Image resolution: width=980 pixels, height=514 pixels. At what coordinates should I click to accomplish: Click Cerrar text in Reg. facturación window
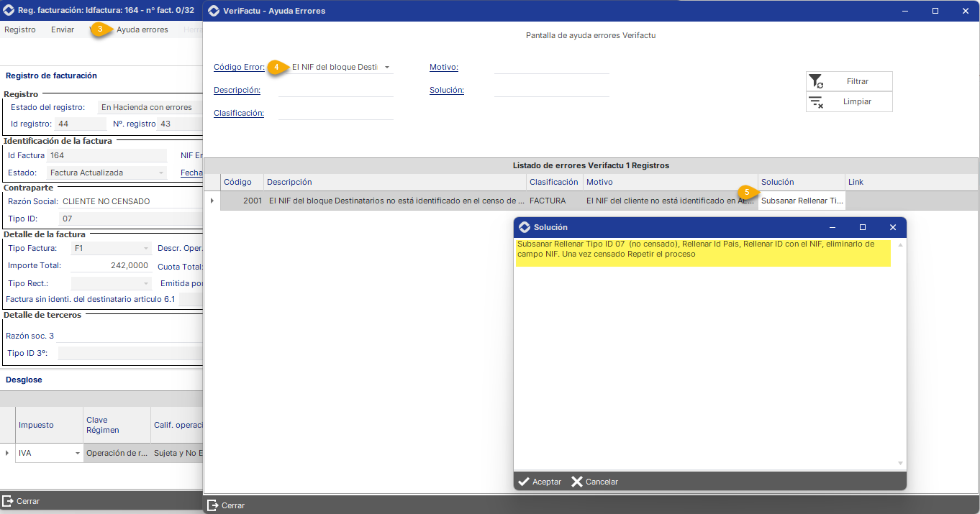[x=28, y=501]
